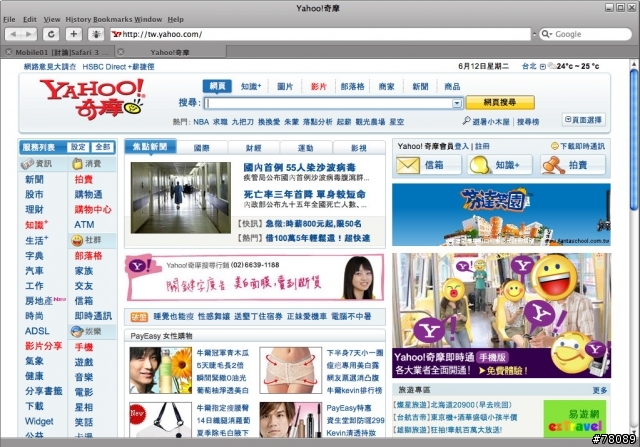Click the 資訊 newspaper category icon
The width and height of the screenshot is (640, 447).
click(27, 164)
